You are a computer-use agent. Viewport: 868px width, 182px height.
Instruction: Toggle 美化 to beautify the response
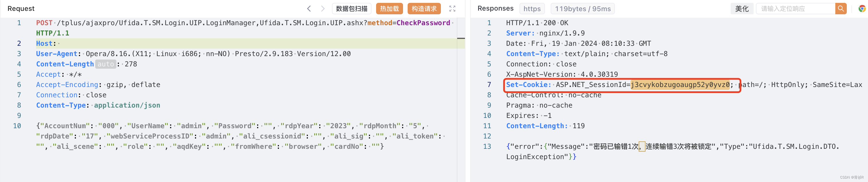click(x=742, y=8)
